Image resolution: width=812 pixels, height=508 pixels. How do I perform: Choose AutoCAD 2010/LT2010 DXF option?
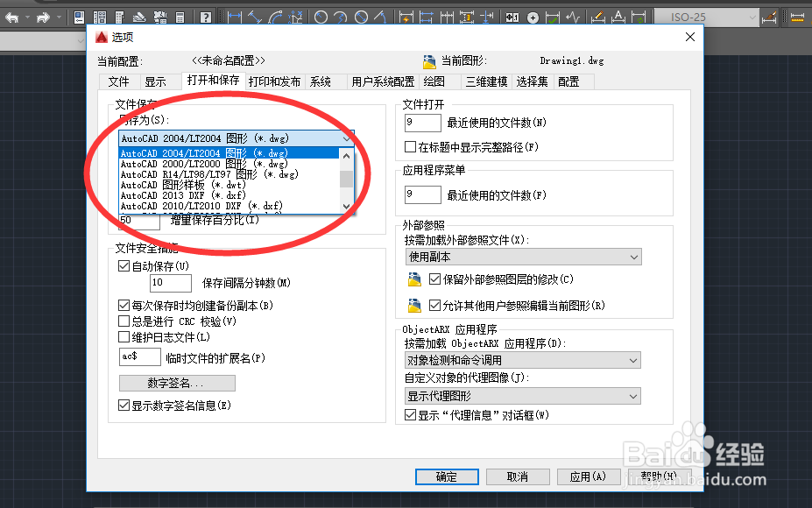pyautogui.click(x=229, y=206)
